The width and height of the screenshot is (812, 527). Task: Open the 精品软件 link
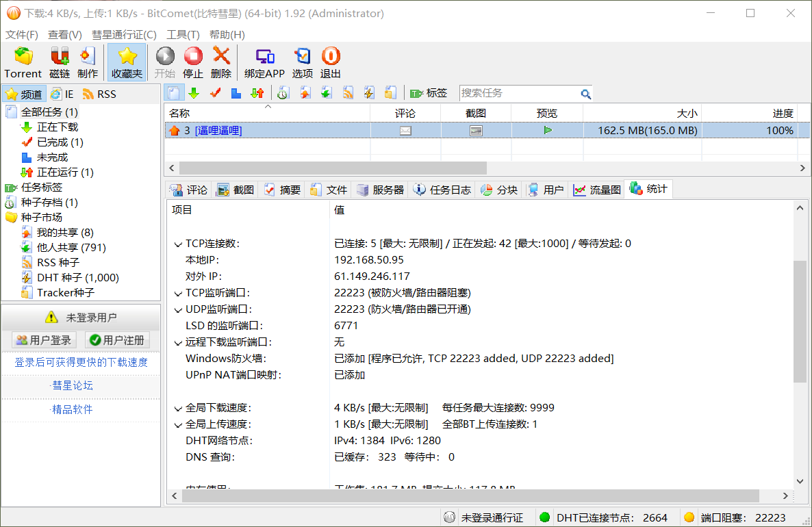point(73,409)
